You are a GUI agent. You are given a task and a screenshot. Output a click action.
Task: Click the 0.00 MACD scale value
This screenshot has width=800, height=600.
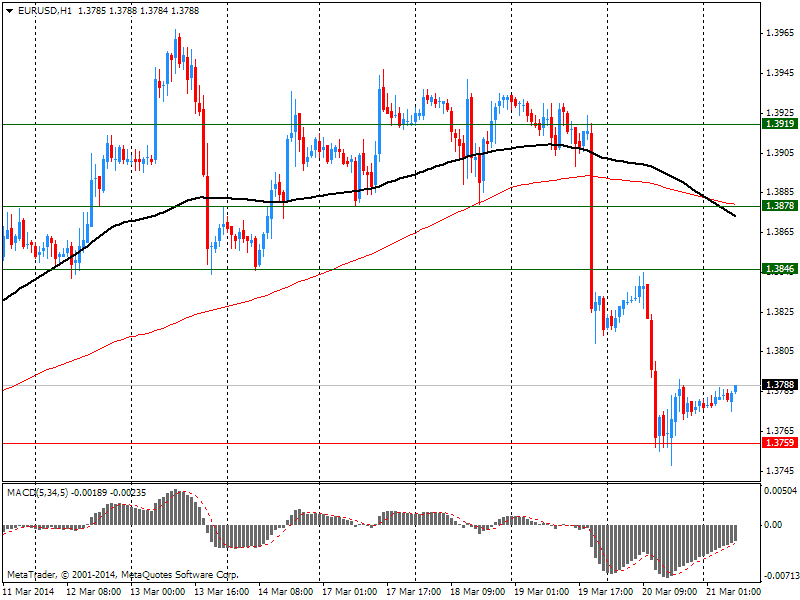[772, 525]
